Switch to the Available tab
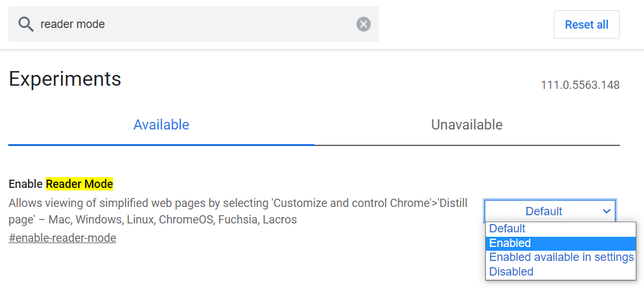This screenshot has height=299, width=644. click(x=161, y=125)
